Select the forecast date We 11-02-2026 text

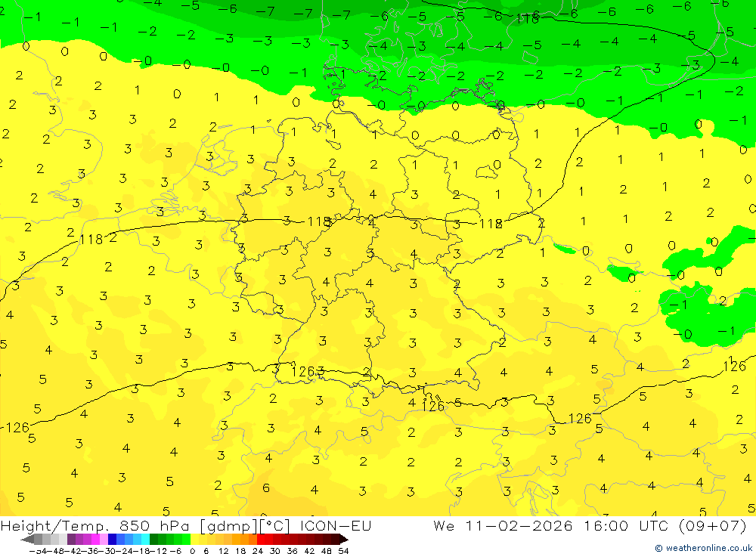pos(503,525)
